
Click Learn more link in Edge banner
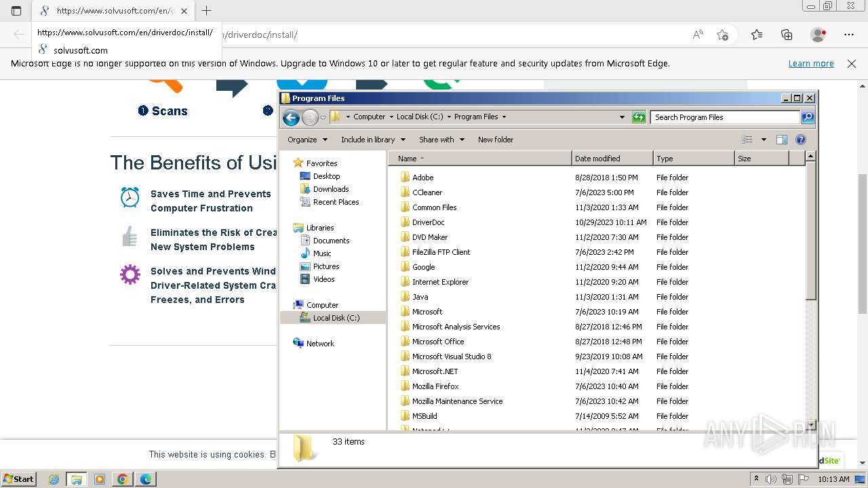[x=811, y=64]
